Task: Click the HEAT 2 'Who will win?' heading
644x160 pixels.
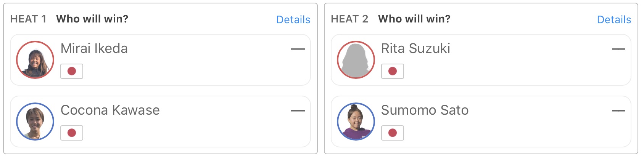Action: pos(414,19)
